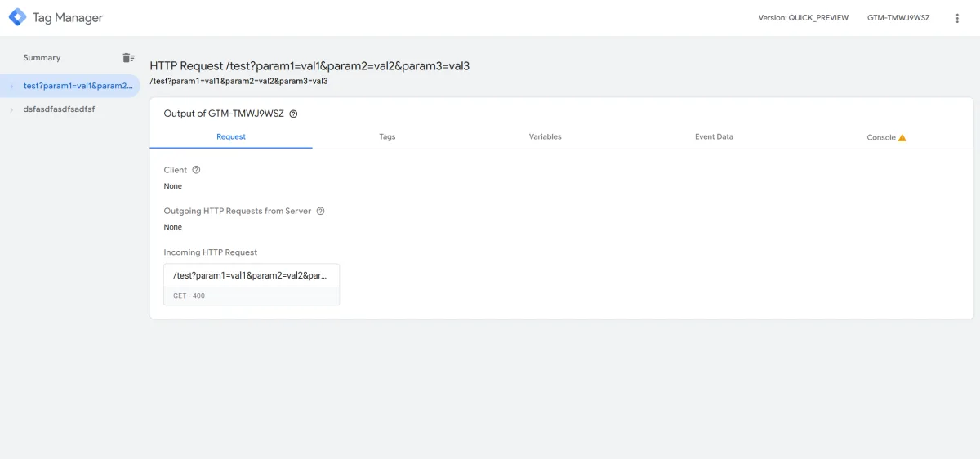Screen dimensions: 980x459
Task: Click the Console warning triangle icon
Action: click(x=902, y=137)
